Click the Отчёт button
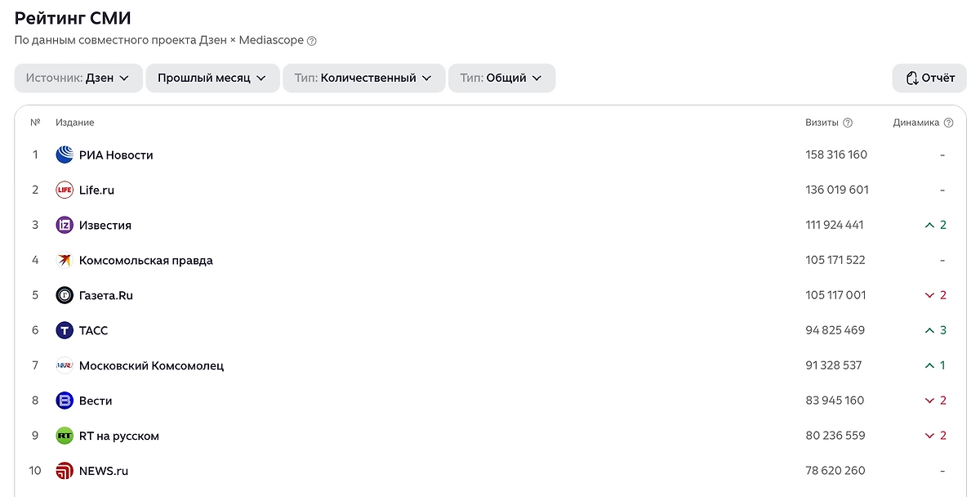Viewport: 980px width, 497px height. click(929, 78)
